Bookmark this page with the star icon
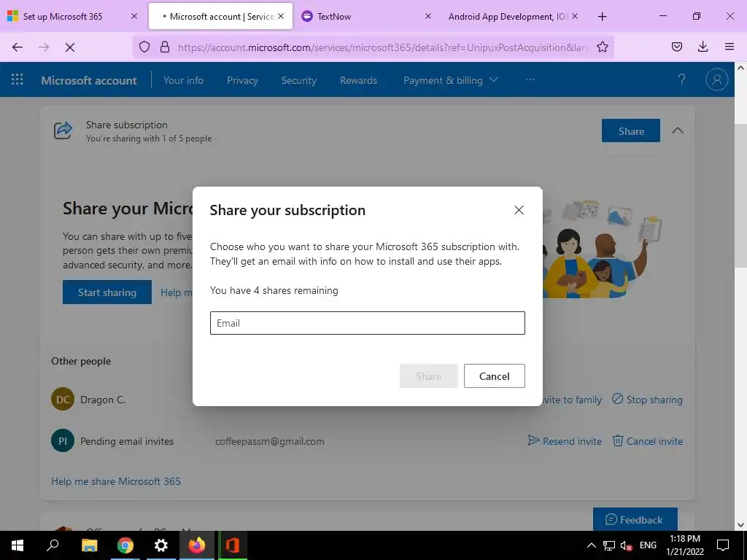Image resolution: width=747 pixels, height=560 pixels. point(602,47)
